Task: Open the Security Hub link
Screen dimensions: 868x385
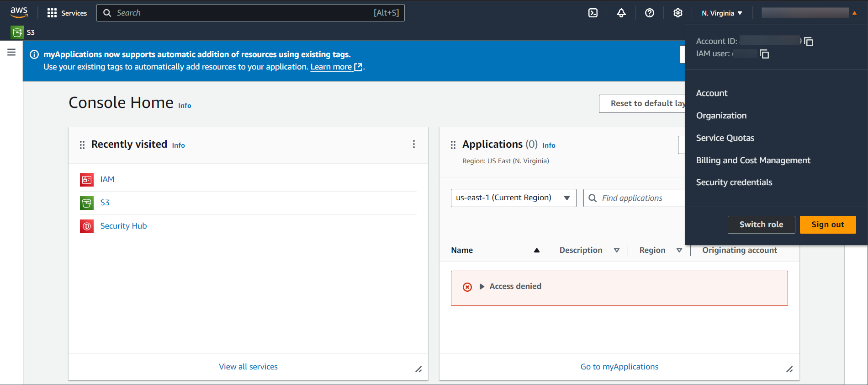Action: pyautogui.click(x=123, y=226)
